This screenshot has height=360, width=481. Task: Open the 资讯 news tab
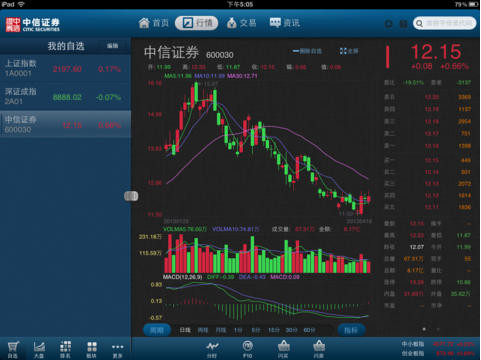(x=285, y=23)
